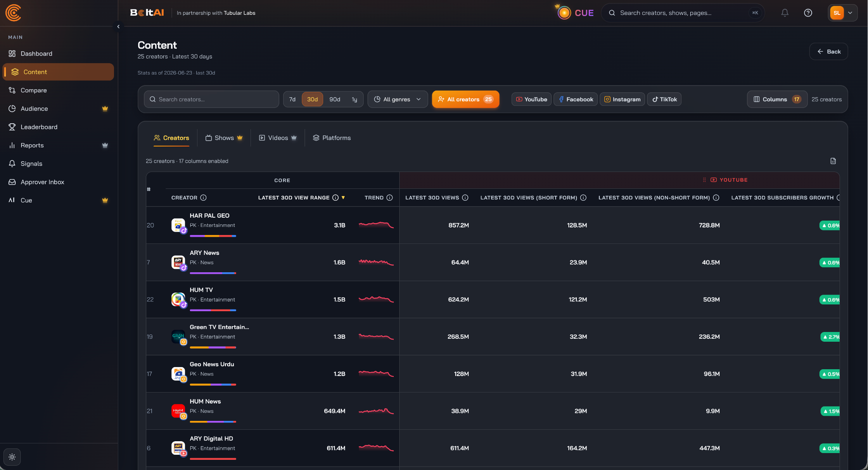868x470 pixels.
Task: Open Approver Inbox in sidebar
Action: click(58, 182)
